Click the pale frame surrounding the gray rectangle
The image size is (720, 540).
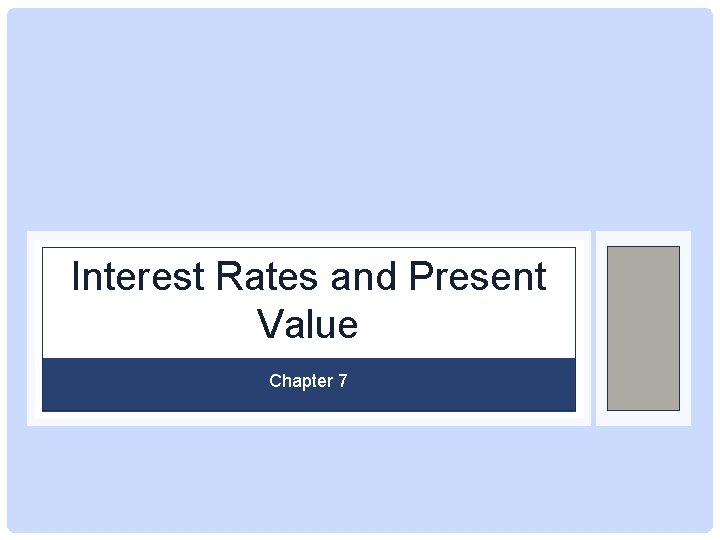pyautogui.click(x=643, y=238)
